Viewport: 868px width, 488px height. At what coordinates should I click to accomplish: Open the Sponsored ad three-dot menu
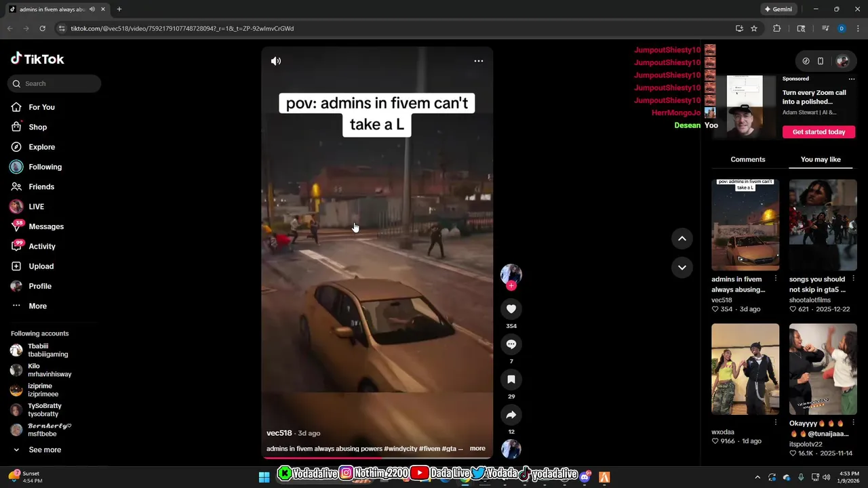tap(852, 79)
